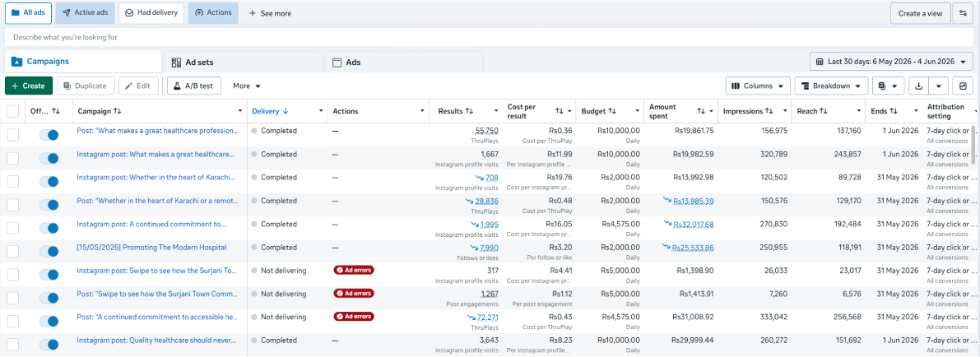This screenshot has height=357, width=980.
Task: Click the Ad errors badge on Surjani Instagram post
Action: pyautogui.click(x=354, y=270)
